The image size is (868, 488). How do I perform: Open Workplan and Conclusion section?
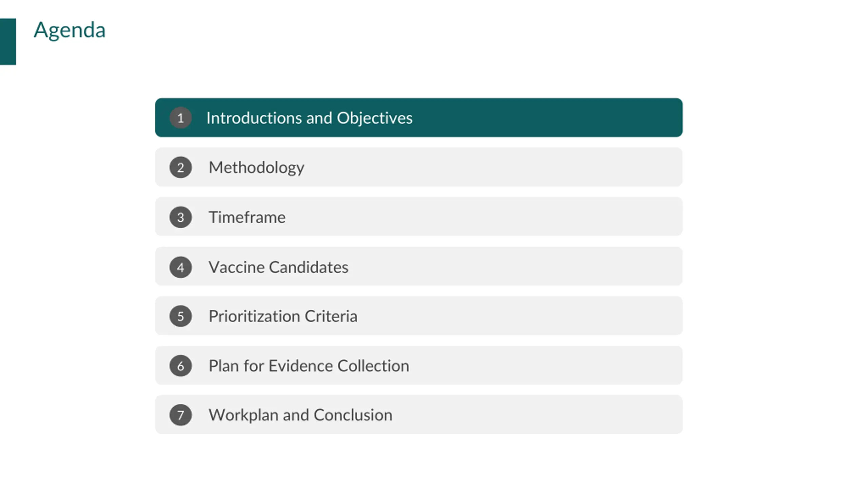[419, 414]
